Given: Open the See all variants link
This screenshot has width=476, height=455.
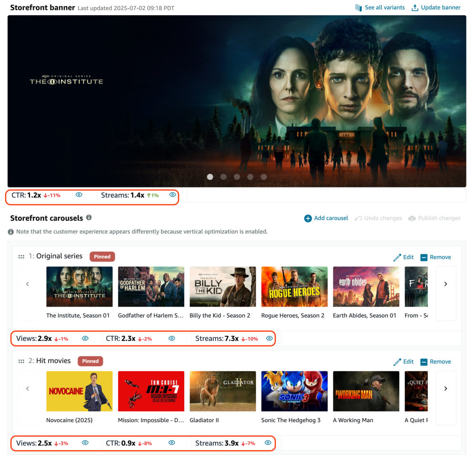Looking at the screenshot, I should click(385, 8).
